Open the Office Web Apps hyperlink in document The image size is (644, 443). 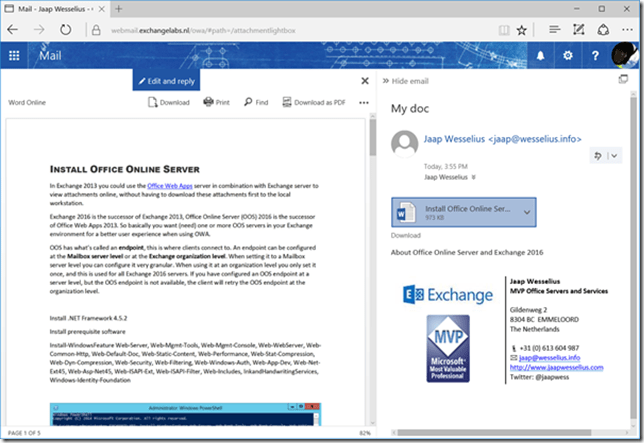(x=174, y=186)
